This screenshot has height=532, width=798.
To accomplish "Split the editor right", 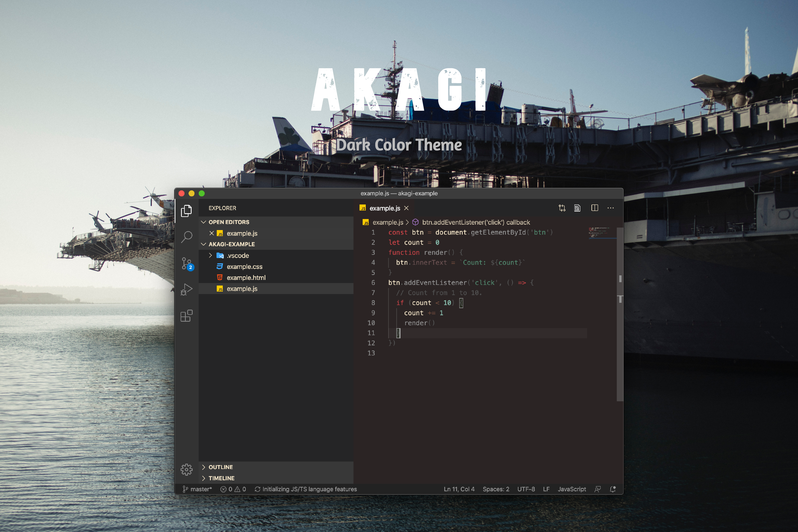I will click(x=594, y=208).
